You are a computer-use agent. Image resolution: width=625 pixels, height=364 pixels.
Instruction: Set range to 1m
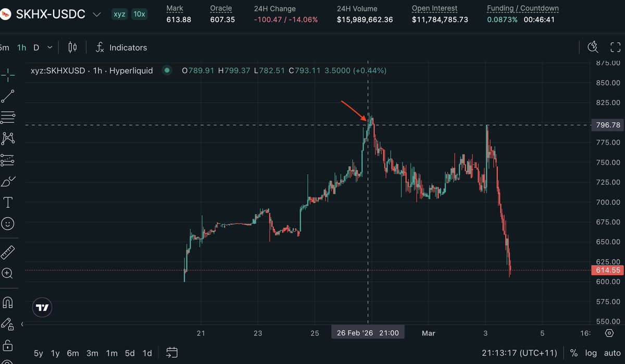coord(111,353)
